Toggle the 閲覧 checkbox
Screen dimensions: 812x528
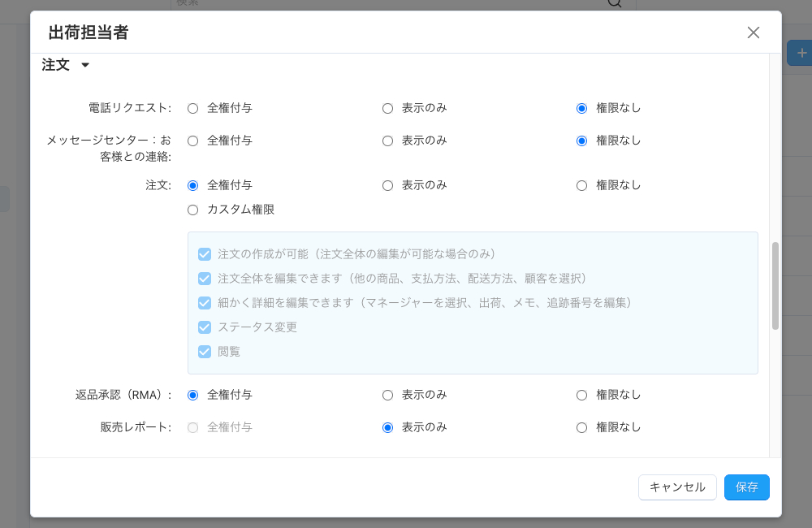[205, 352]
